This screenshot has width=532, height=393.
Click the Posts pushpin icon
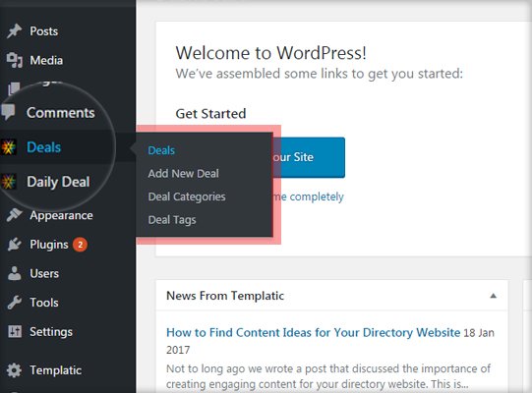(14, 31)
